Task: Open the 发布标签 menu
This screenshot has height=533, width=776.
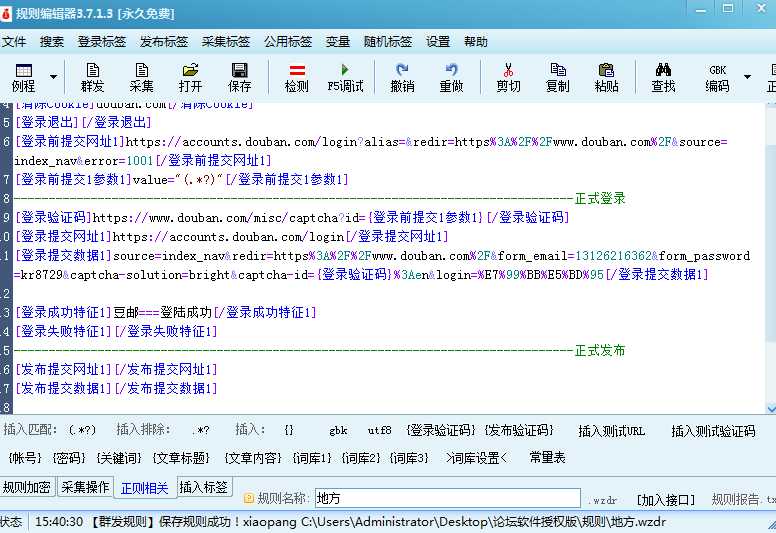Action: (164, 42)
